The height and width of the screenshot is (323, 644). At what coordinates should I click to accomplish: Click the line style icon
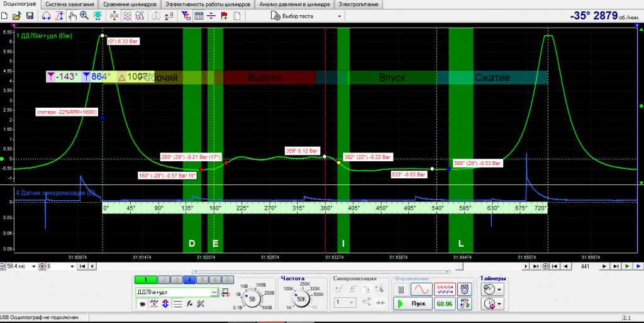(177, 304)
